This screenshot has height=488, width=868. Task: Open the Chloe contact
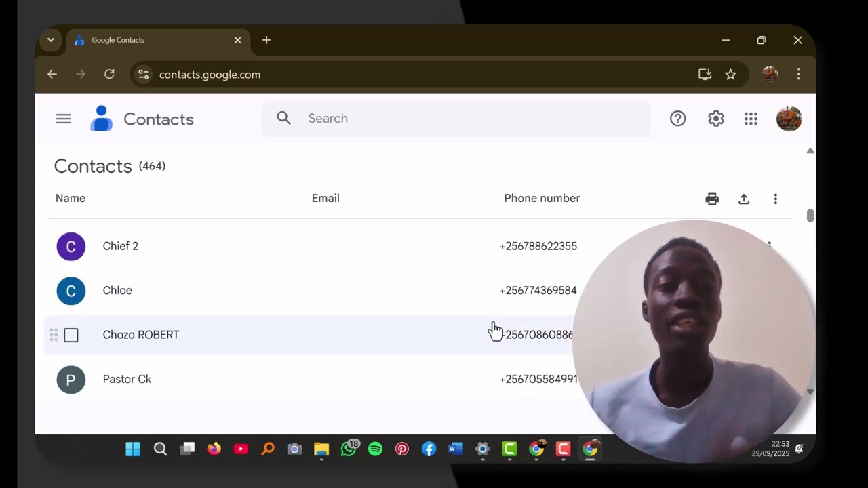117,290
